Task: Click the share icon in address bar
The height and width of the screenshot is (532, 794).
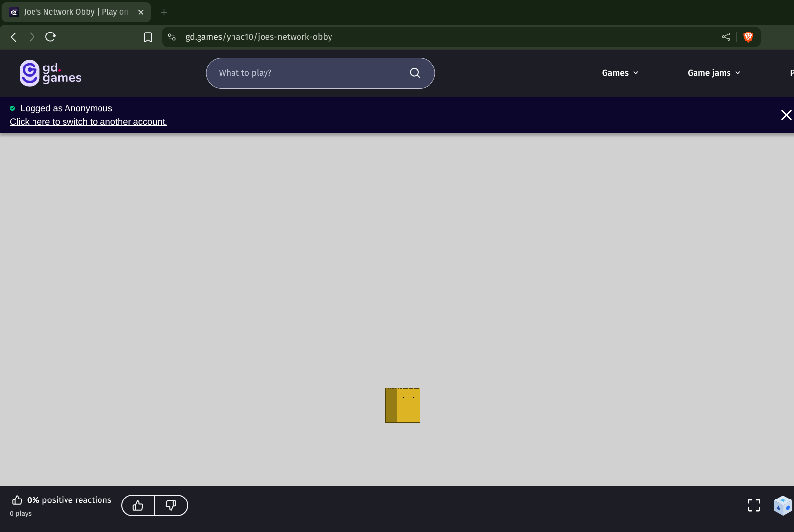Action: pos(726,37)
